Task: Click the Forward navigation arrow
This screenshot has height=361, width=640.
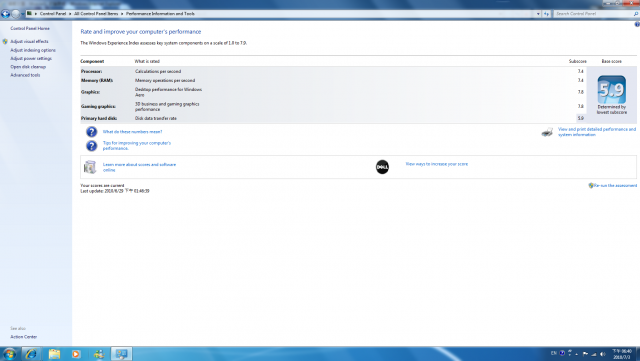Action: [x=16, y=14]
